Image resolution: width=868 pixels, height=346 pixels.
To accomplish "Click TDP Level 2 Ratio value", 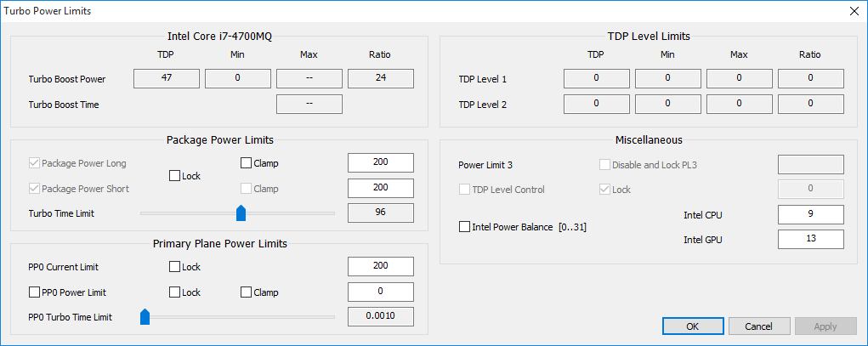I will (x=811, y=104).
